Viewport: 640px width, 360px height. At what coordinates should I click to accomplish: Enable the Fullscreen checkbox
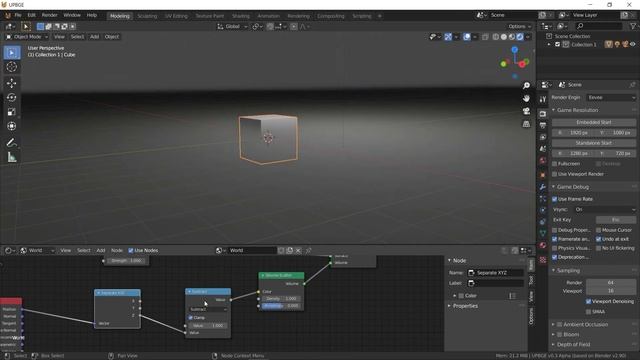coord(554,164)
